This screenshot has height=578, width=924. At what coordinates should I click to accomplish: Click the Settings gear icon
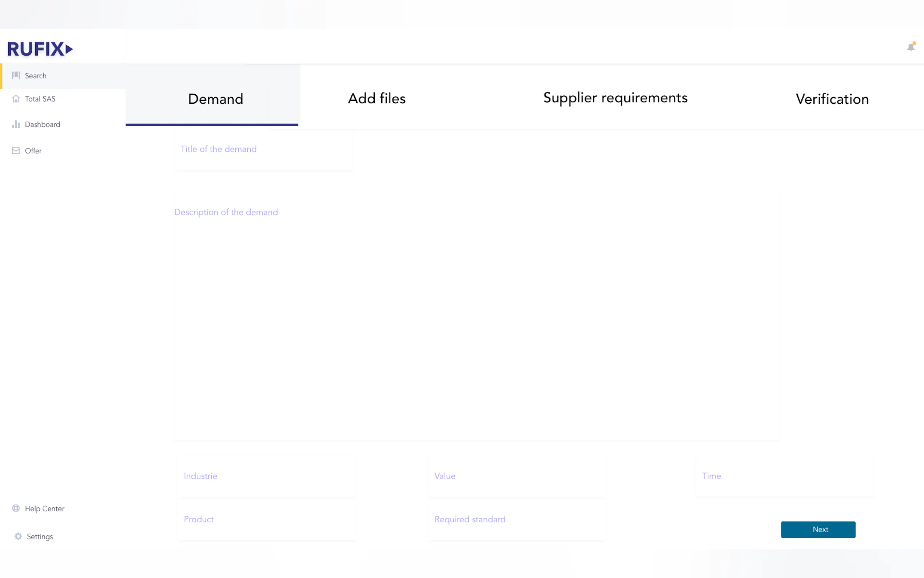(x=18, y=536)
